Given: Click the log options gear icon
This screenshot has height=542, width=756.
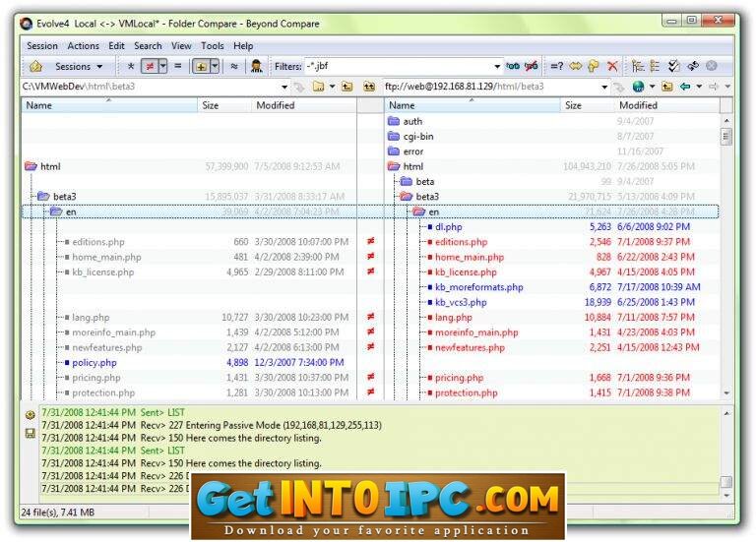Looking at the screenshot, I should (x=30, y=415).
